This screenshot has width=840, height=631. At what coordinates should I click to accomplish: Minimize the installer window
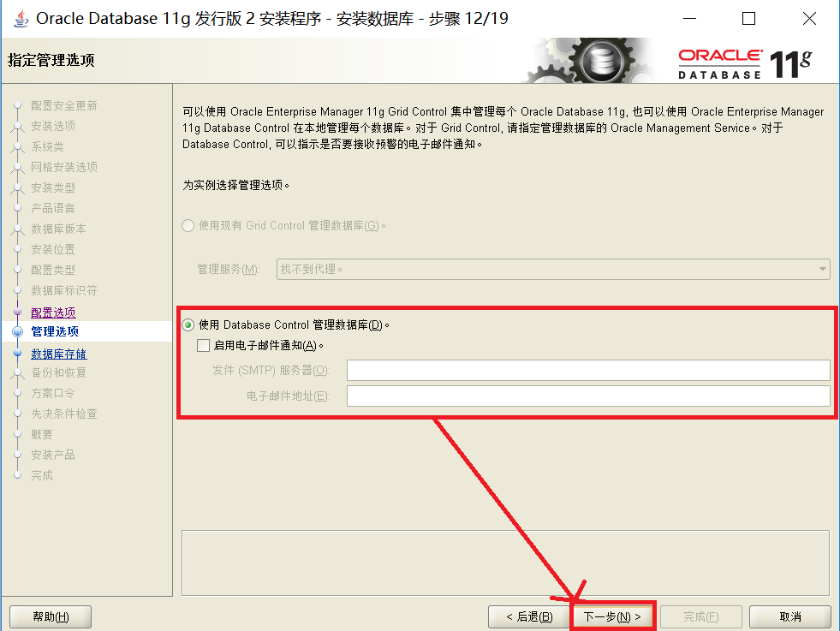(x=690, y=19)
